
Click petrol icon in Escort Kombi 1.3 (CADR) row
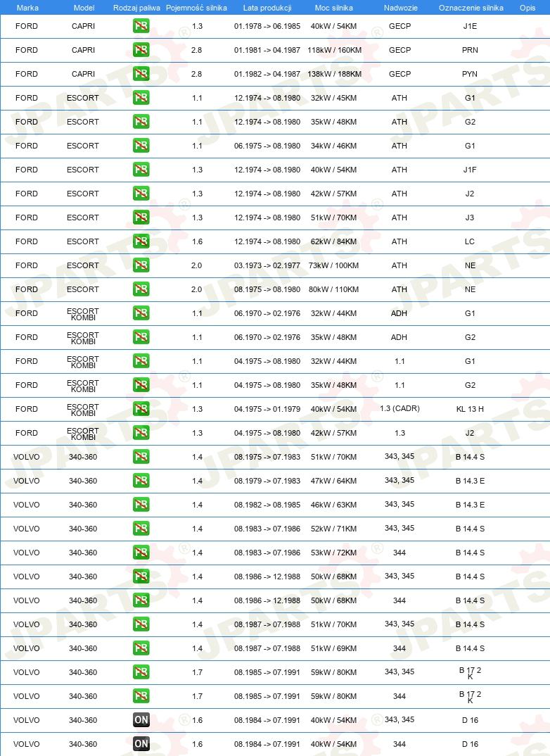pos(141,409)
